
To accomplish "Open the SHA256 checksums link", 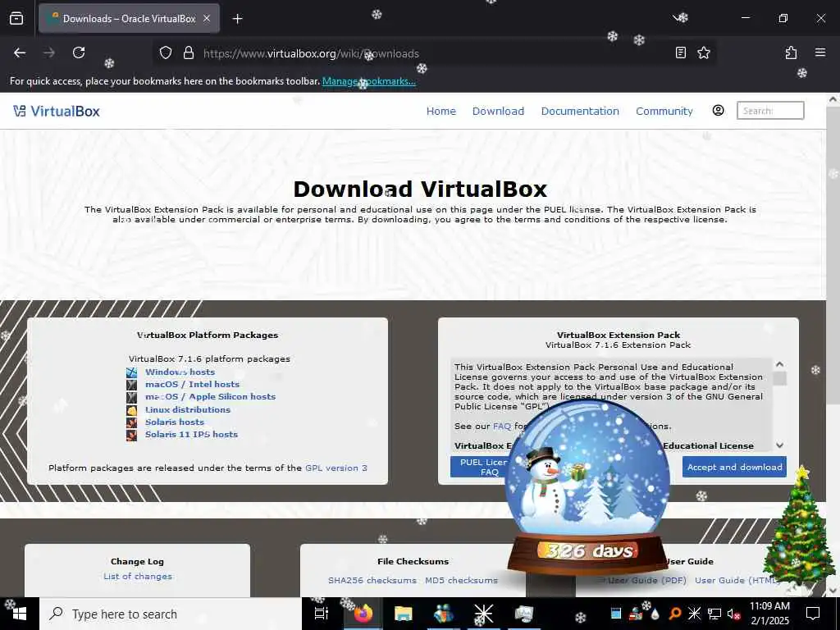I will coord(372,580).
